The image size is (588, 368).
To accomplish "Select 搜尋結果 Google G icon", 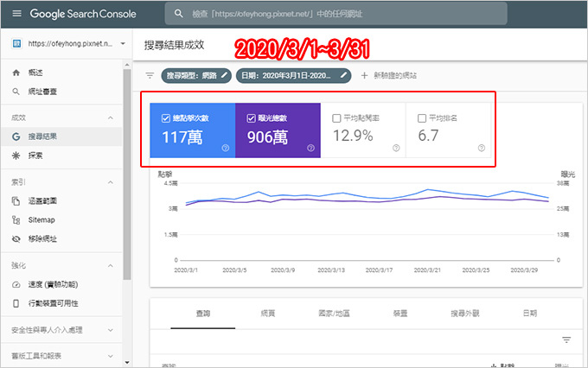I will [16, 136].
